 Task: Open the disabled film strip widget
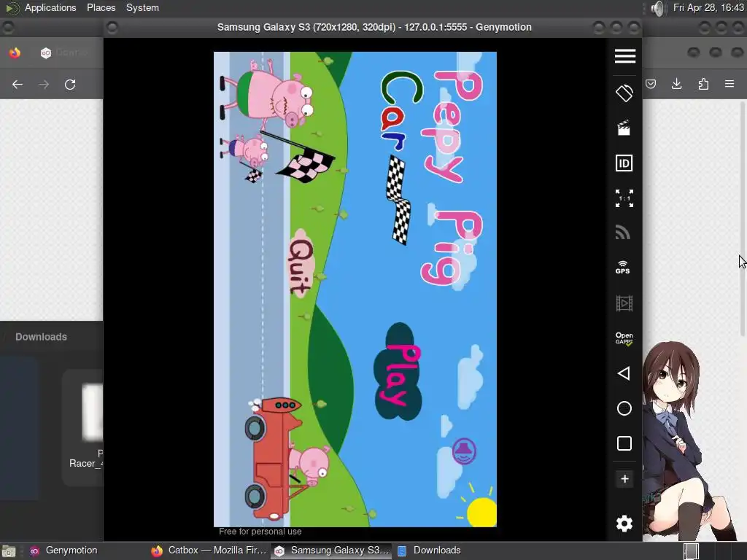(x=624, y=303)
